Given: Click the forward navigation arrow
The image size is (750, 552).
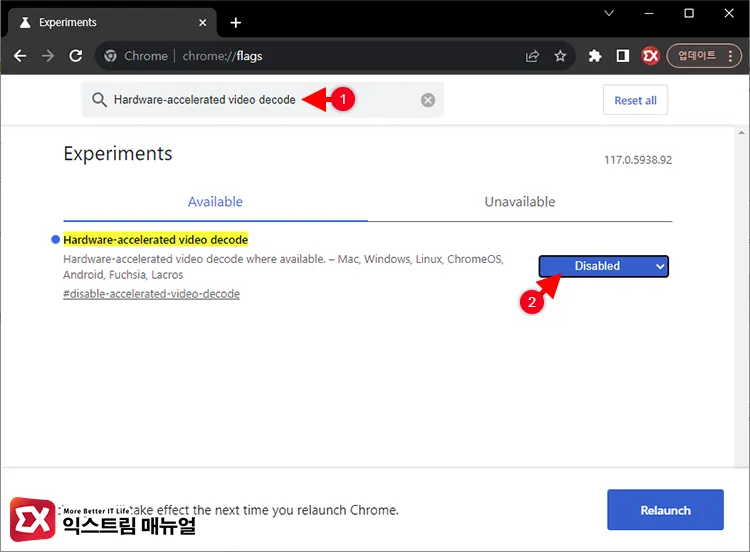Looking at the screenshot, I should point(47,56).
